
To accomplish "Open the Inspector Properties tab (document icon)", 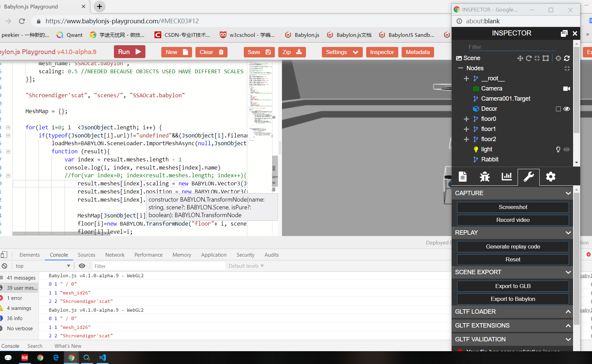I will tap(463, 177).
